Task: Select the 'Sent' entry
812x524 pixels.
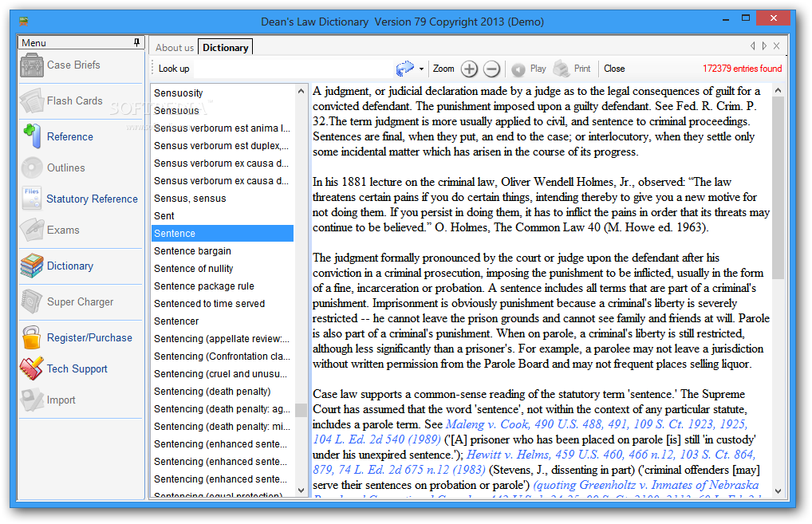Action: [223, 216]
